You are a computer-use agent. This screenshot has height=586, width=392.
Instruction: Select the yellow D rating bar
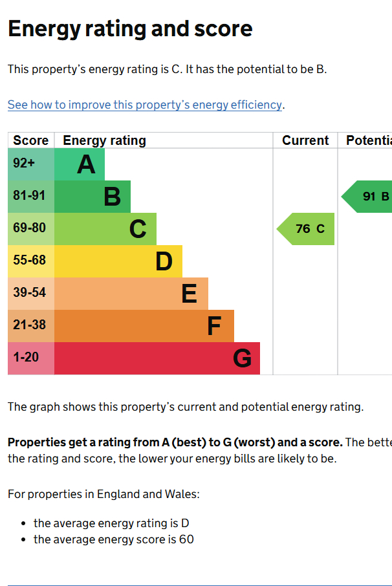[118, 261]
